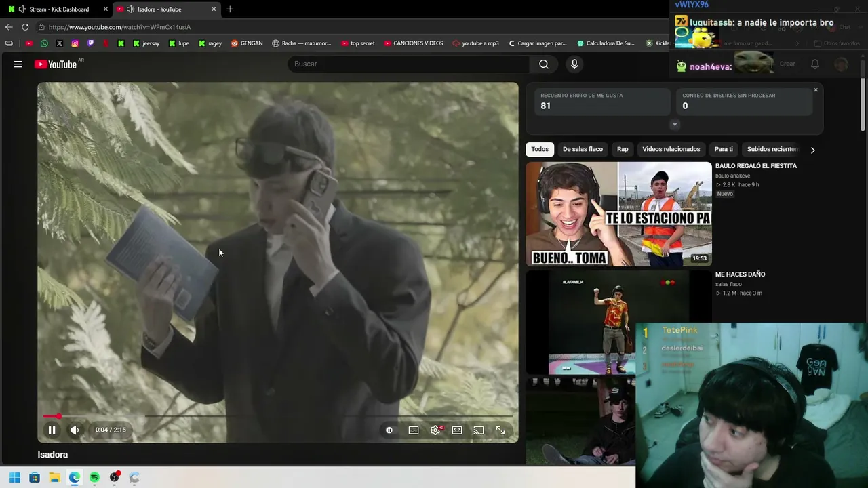Open the BAULO REGALÓ EL FIESTITA title

(x=756, y=166)
